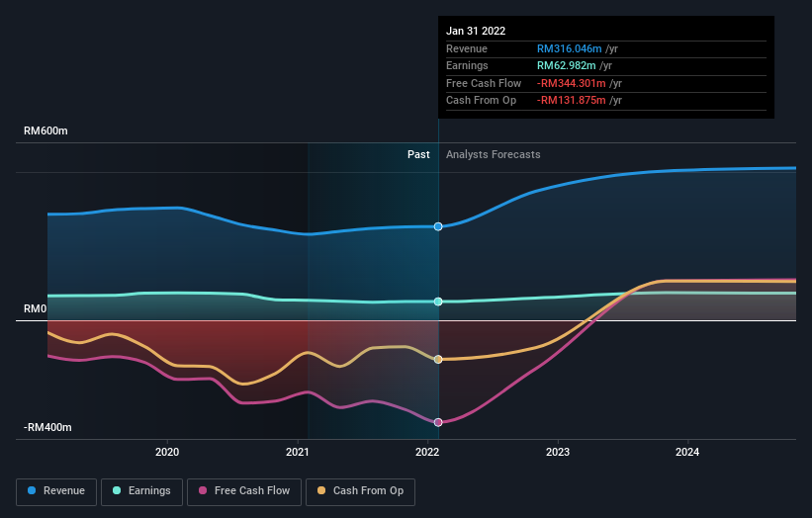
Task: Click the Earnings row label in tooltip
Action: (x=467, y=65)
